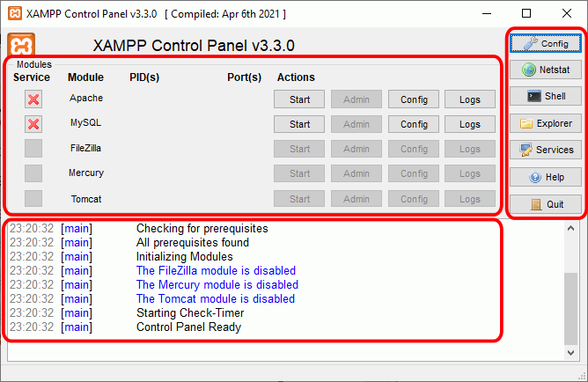The width and height of the screenshot is (588, 382).
Task: Toggle the Apache service red X box
Action: pos(33,99)
